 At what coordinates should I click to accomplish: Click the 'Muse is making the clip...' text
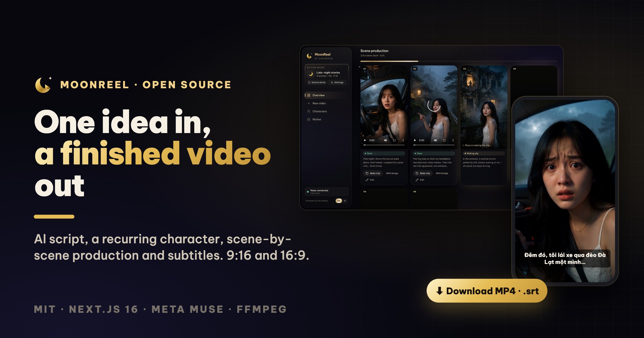point(478,145)
